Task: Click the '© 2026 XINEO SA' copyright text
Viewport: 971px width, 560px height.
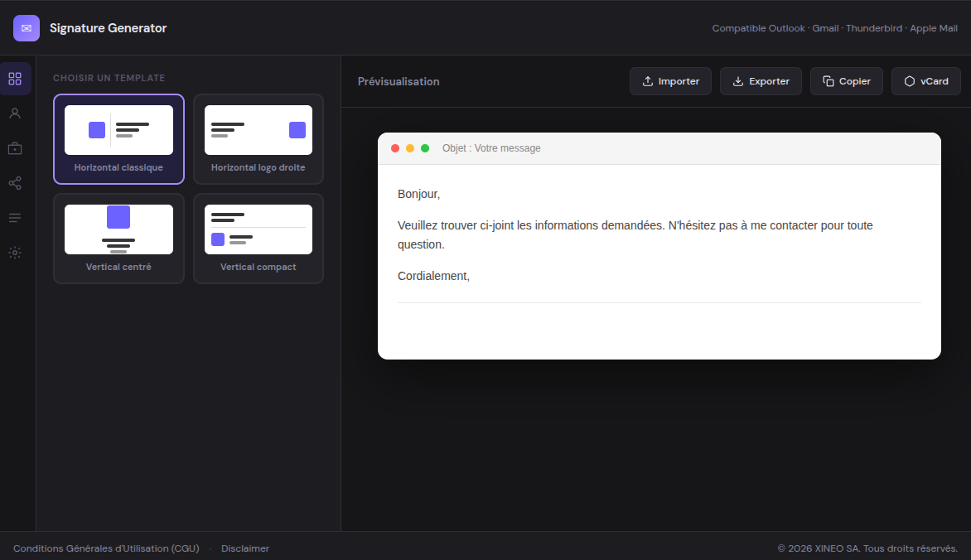Action: (867, 548)
